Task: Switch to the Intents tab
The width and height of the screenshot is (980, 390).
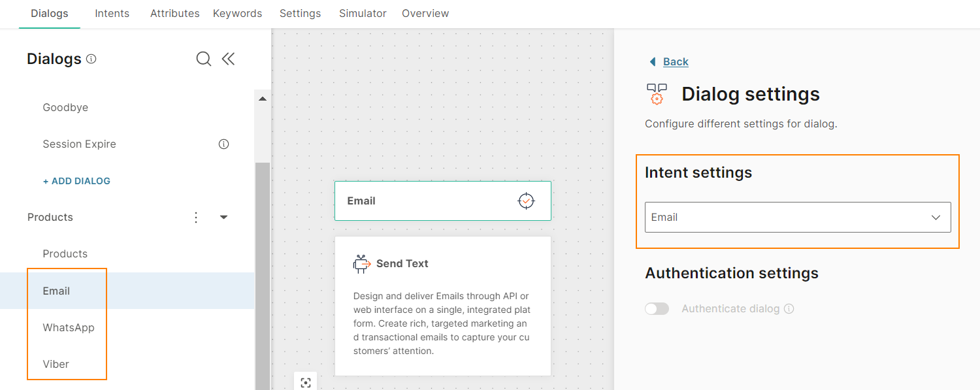Action: (112, 13)
